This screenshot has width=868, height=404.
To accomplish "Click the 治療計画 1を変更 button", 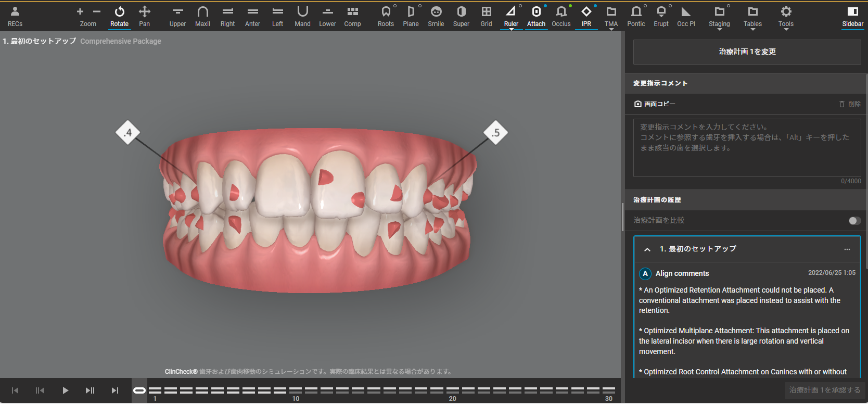I will tap(747, 52).
